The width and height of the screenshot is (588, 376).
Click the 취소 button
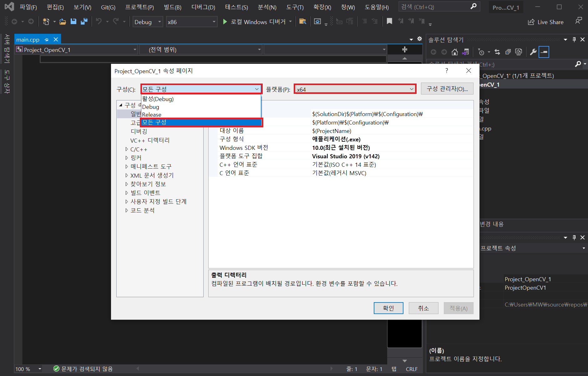point(423,308)
